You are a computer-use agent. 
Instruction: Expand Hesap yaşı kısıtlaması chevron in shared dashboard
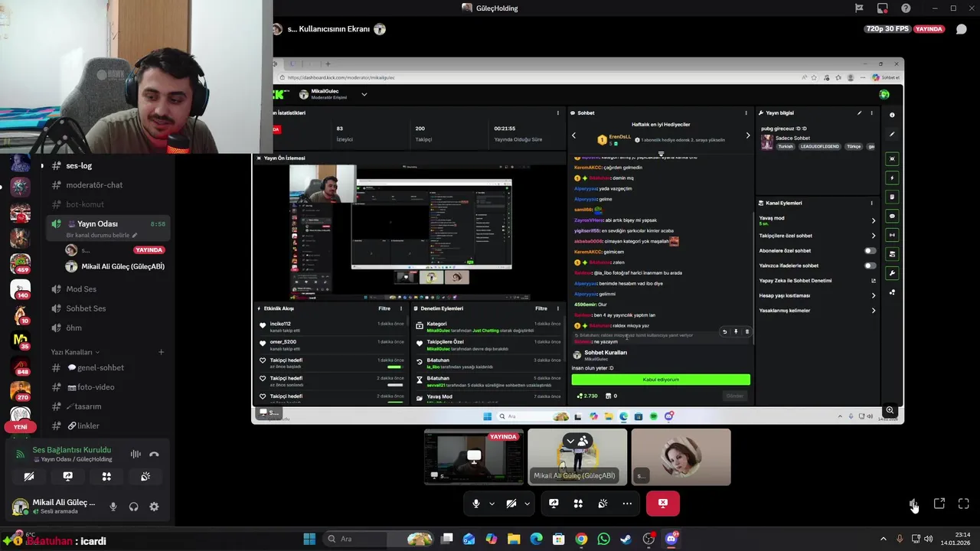click(873, 295)
